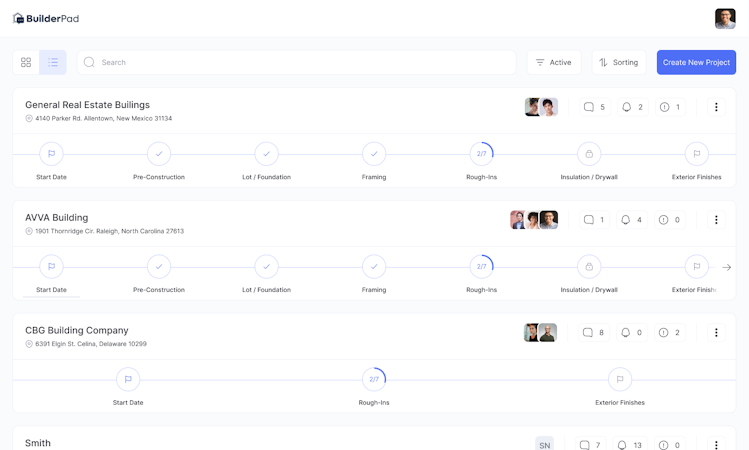Image resolution: width=749 pixels, height=450 pixels.
Task: Select Lot / Foundation check in AVVA Building
Action: click(x=267, y=267)
